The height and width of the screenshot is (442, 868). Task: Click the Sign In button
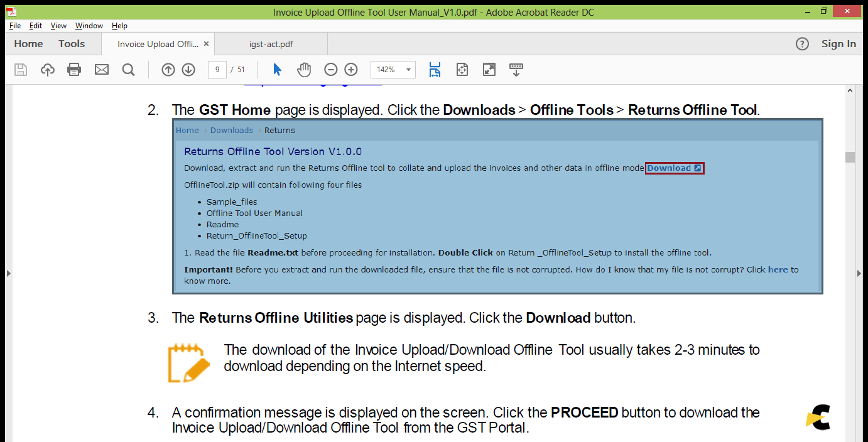838,44
